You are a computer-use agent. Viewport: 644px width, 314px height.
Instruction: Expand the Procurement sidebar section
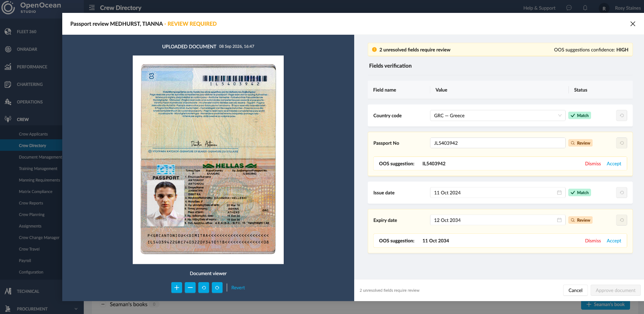(x=42, y=309)
